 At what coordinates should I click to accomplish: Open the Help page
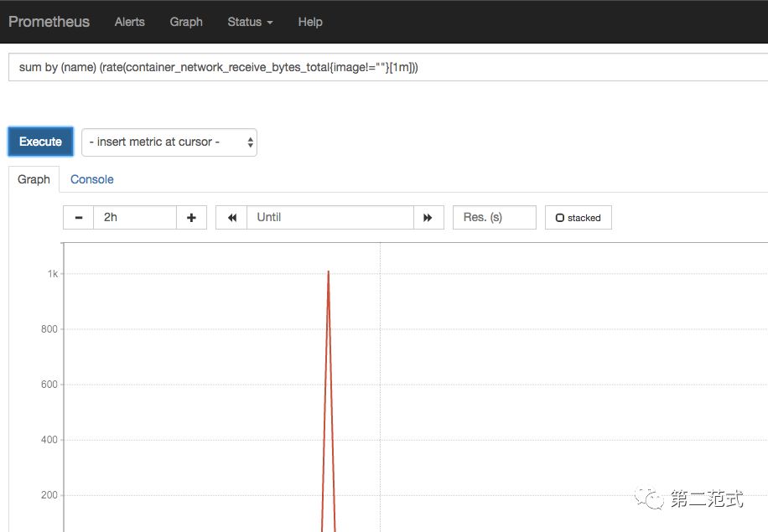[310, 22]
